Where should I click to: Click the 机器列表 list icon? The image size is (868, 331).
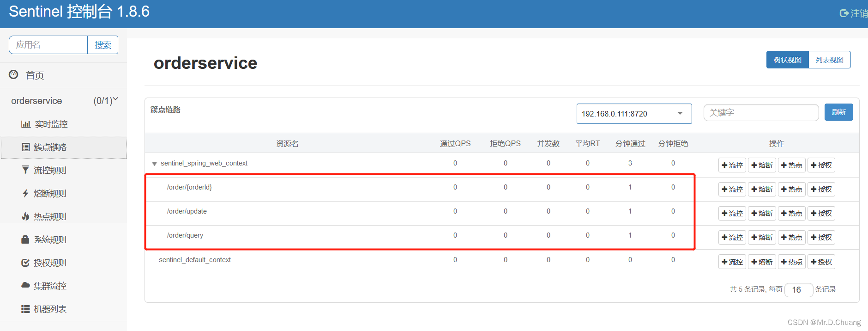25,309
